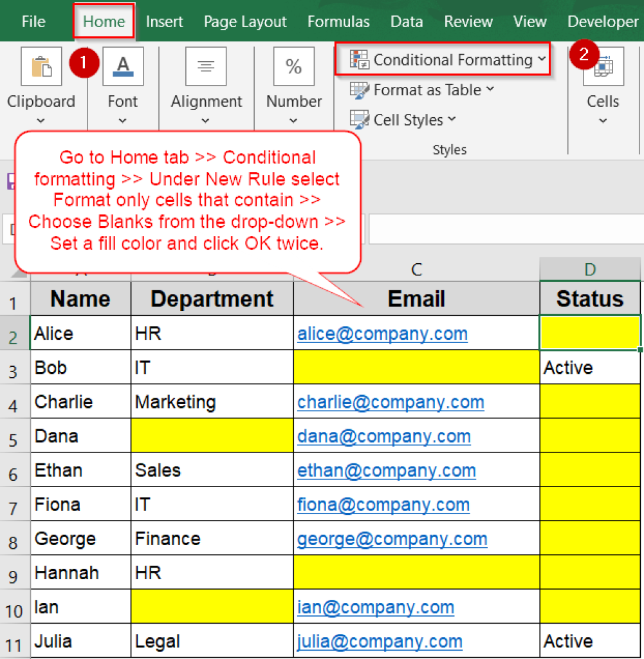This screenshot has height=659, width=644.
Task: Click the Alignment group icon
Action: click(x=205, y=66)
